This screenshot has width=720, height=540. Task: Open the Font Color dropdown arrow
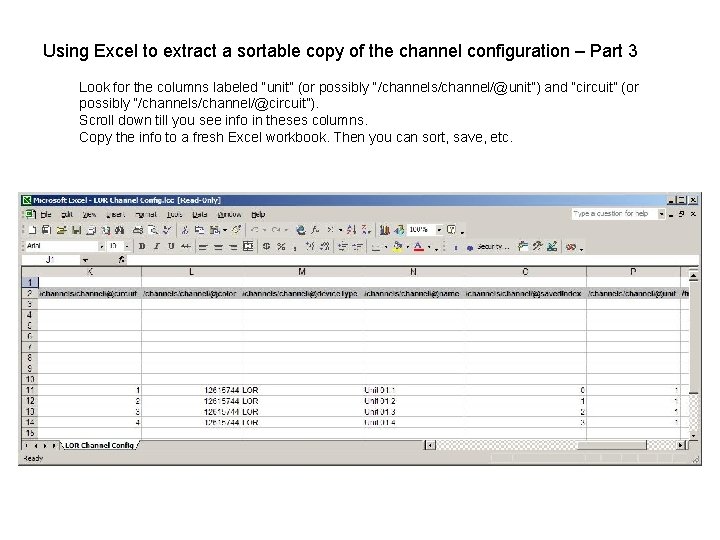pos(429,247)
